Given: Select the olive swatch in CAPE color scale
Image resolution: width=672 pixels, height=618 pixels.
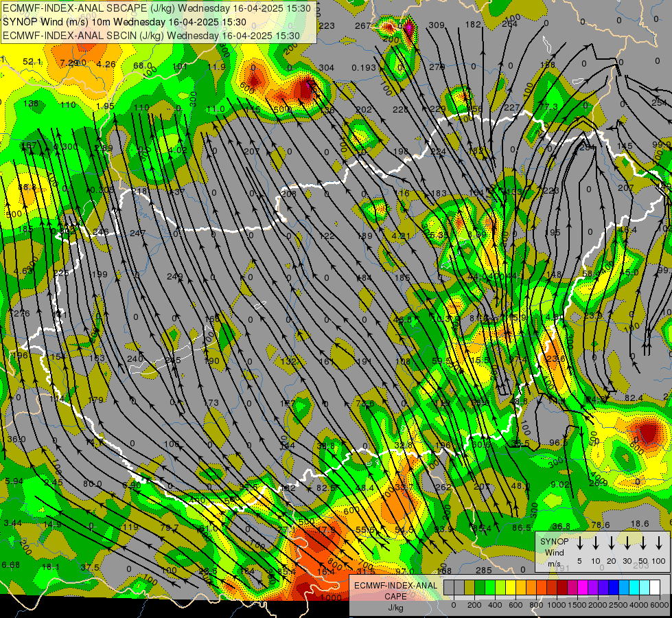Looking at the screenshot, I should click(470, 587).
